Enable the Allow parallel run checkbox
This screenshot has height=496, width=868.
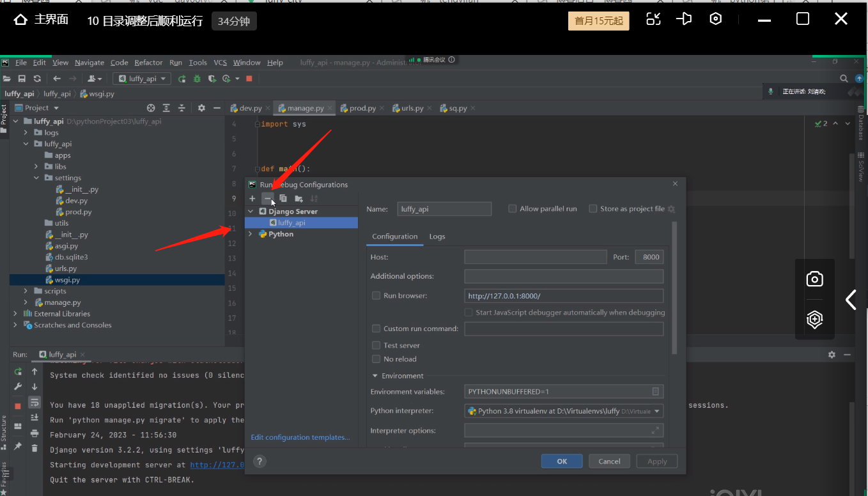pyautogui.click(x=513, y=209)
